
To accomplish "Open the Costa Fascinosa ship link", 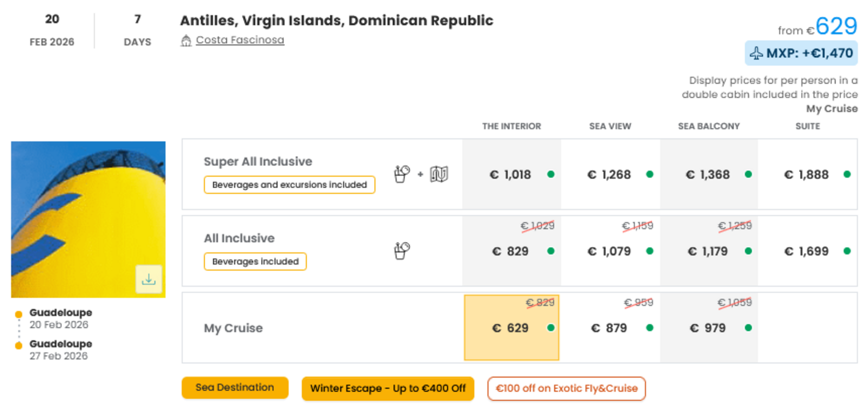I will click(x=240, y=40).
